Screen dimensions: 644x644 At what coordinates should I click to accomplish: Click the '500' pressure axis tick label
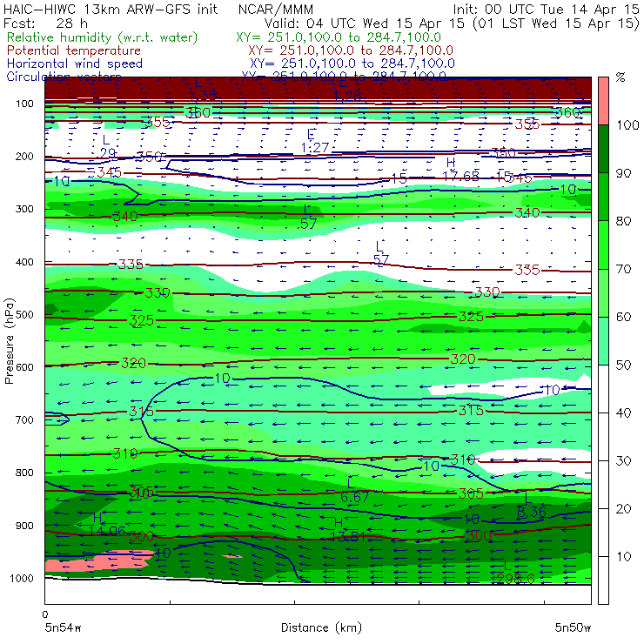point(24,315)
